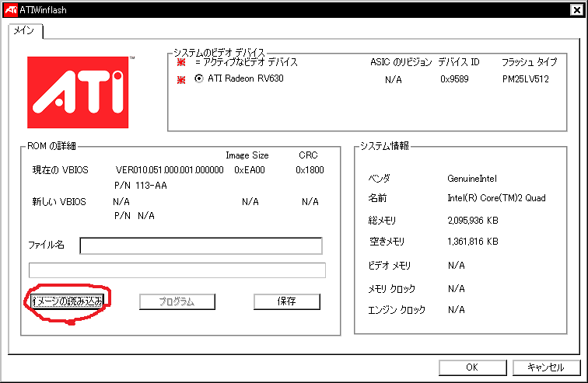Click the 新しい VBIOS label
The image size is (588, 383).
(59, 202)
